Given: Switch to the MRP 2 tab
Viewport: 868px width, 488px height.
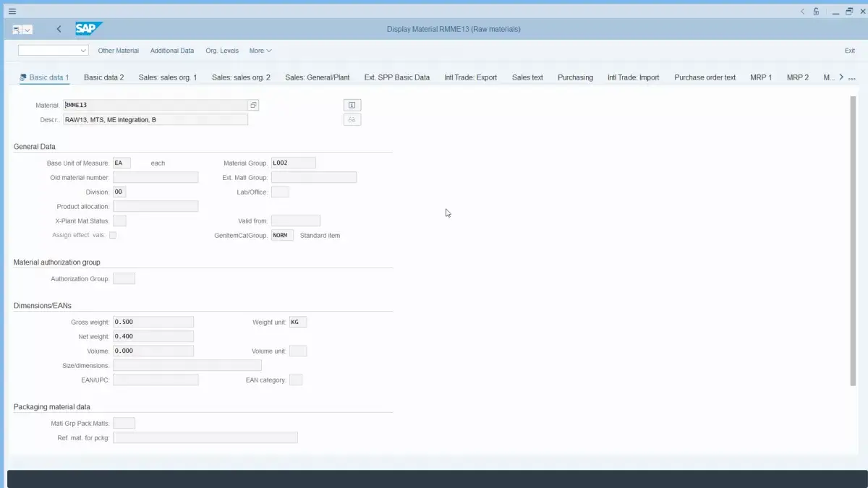Looking at the screenshot, I should point(798,77).
